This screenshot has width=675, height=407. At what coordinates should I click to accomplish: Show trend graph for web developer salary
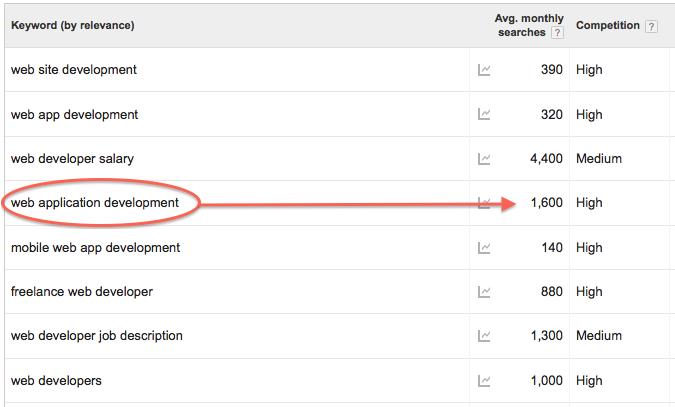(484, 159)
